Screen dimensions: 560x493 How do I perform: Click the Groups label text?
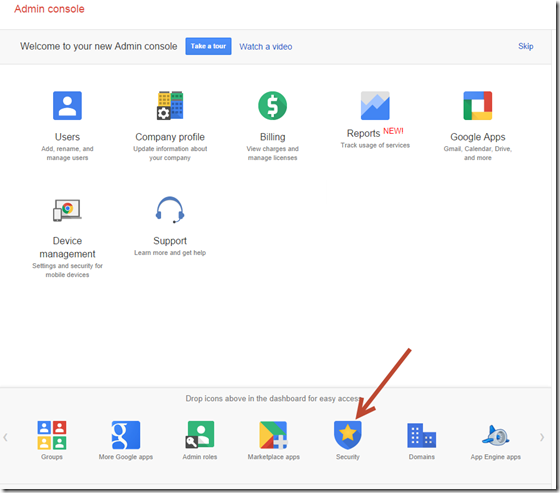(x=52, y=457)
